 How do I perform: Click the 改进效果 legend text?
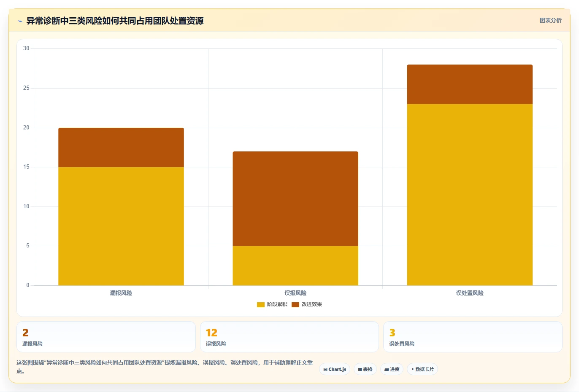[312, 304]
